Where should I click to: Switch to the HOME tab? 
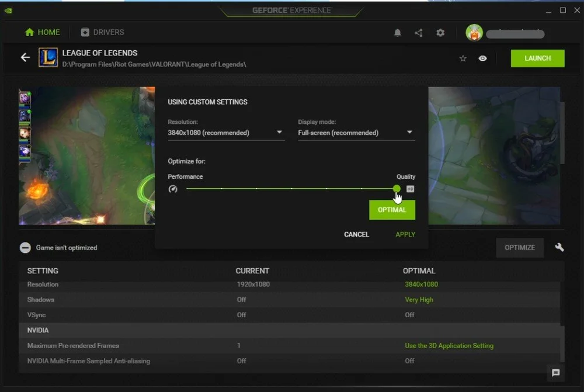tap(42, 32)
